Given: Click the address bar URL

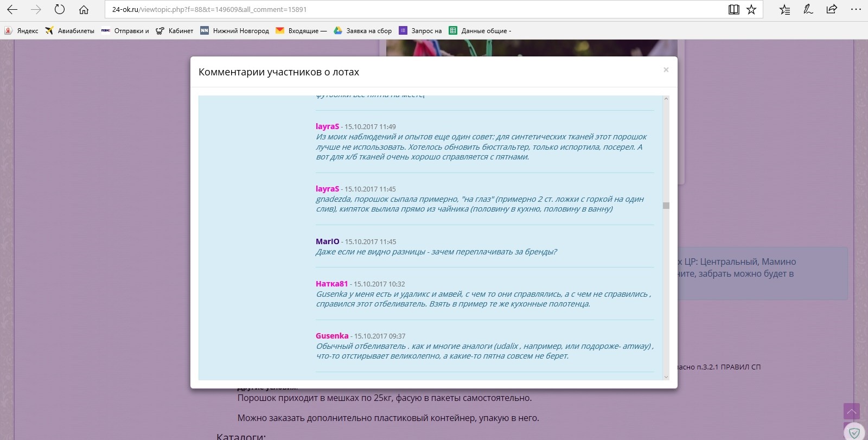Looking at the screenshot, I should click(209, 9).
